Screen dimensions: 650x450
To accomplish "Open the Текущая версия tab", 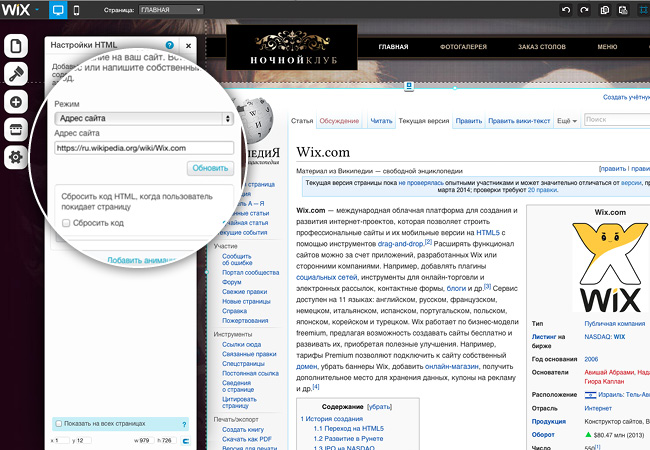I will (424, 121).
